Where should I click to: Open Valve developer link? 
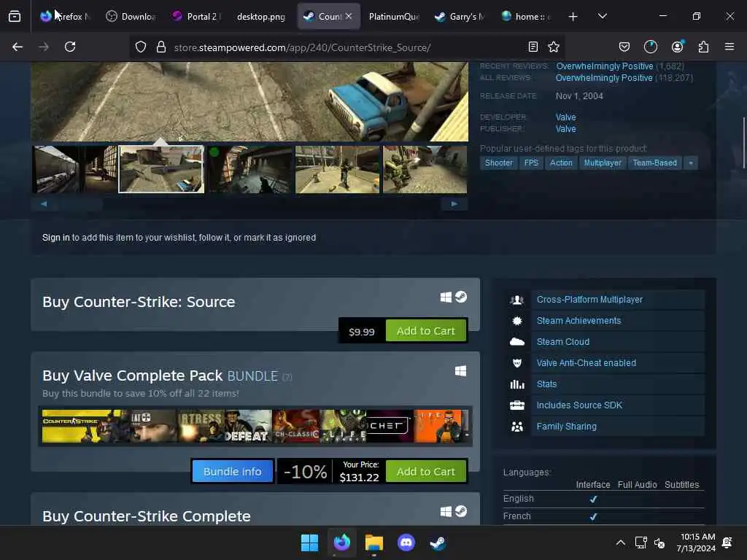click(x=565, y=117)
